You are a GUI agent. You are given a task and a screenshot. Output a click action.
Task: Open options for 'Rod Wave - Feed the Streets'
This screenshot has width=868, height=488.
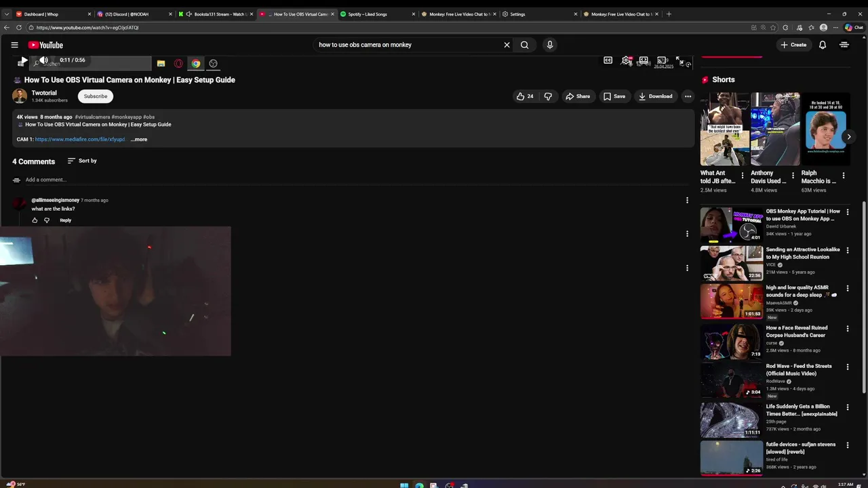coord(847,367)
